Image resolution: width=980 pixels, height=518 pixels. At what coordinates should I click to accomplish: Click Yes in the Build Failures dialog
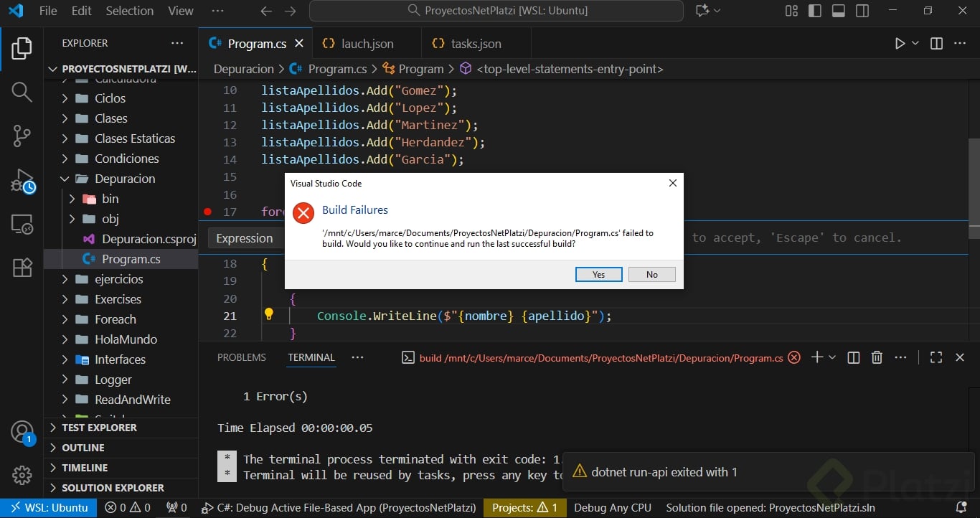point(599,274)
